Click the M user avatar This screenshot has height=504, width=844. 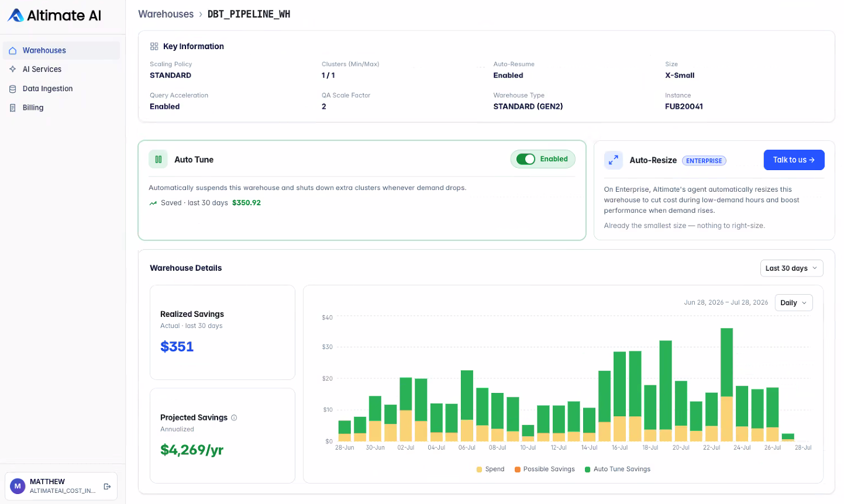pyautogui.click(x=18, y=486)
